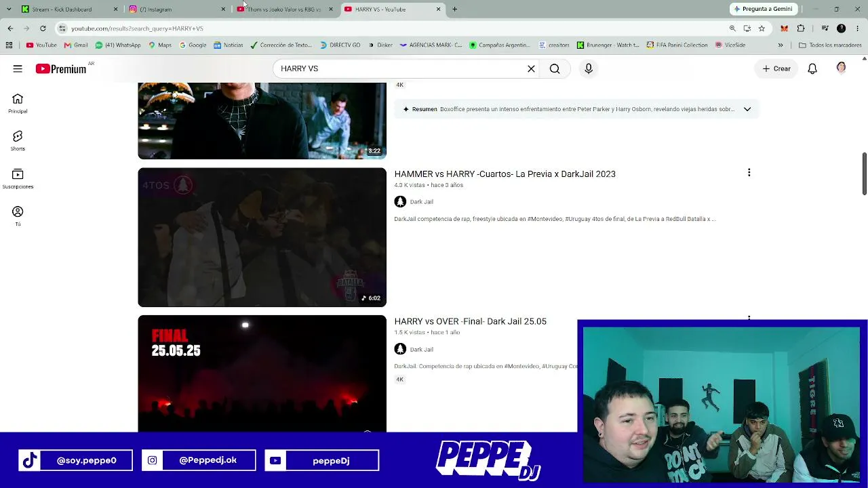
Task: Open Principal home in sidebar
Action: 18,103
